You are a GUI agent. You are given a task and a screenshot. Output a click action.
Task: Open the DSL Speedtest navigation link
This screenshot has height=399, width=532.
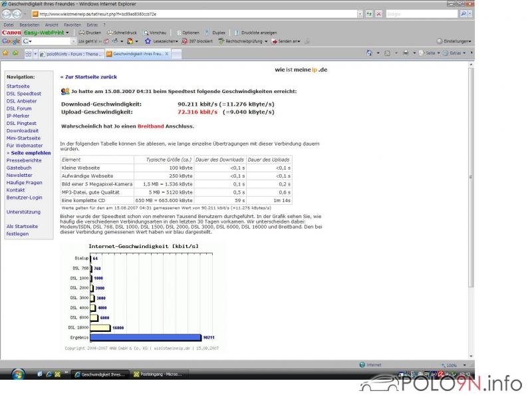click(x=24, y=94)
